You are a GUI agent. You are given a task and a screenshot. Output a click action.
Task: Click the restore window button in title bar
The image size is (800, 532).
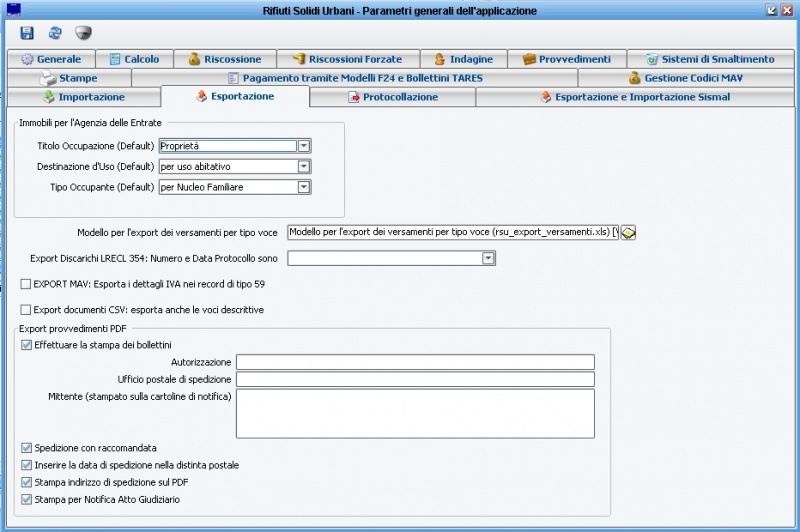(x=771, y=10)
